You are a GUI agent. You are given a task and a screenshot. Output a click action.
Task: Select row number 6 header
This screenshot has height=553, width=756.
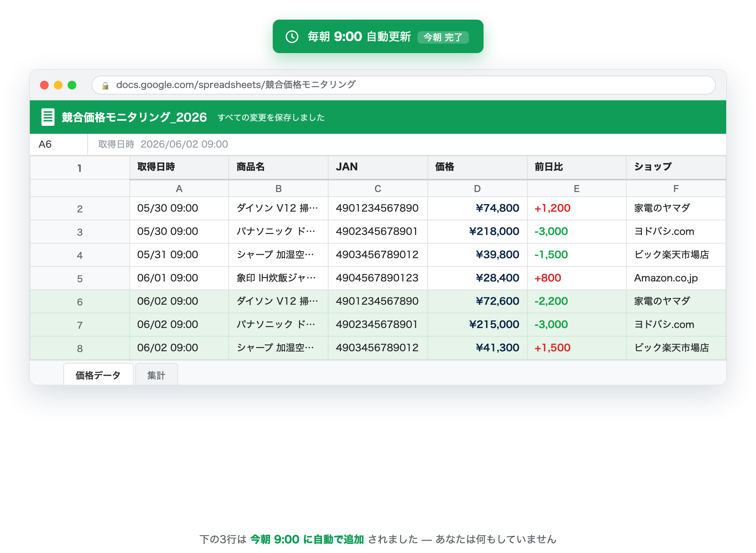(80, 302)
